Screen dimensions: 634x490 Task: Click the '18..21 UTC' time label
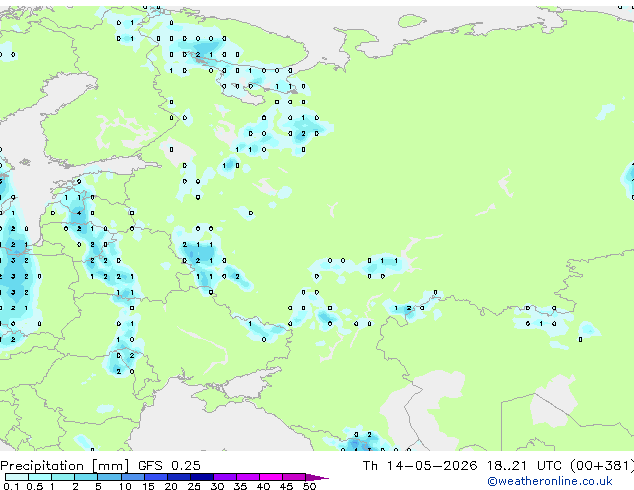[x=524, y=466]
